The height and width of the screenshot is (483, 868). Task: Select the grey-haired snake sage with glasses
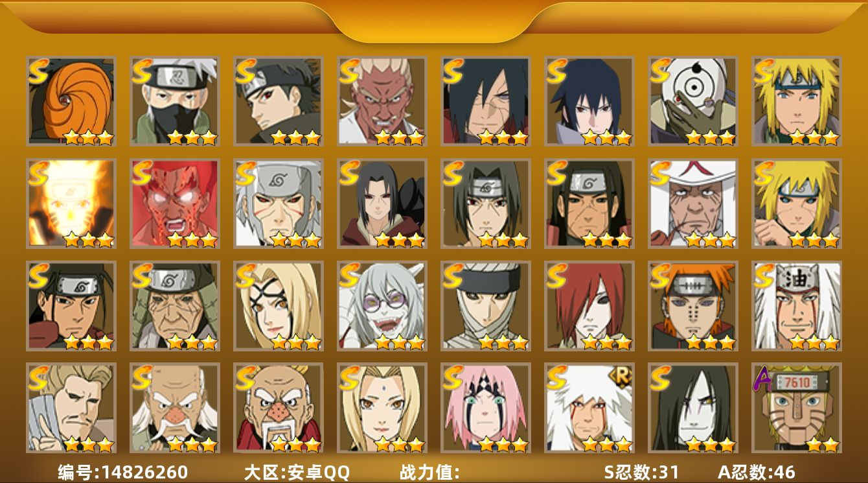(x=382, y=306)
